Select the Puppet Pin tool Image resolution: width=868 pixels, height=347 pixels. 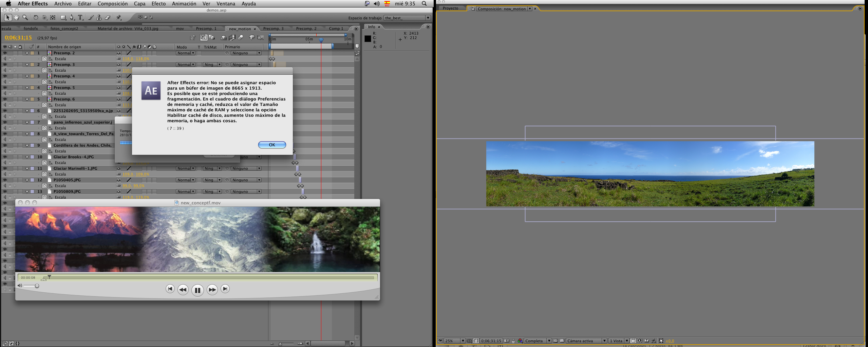pyautogui.click(x=118, y=18)
